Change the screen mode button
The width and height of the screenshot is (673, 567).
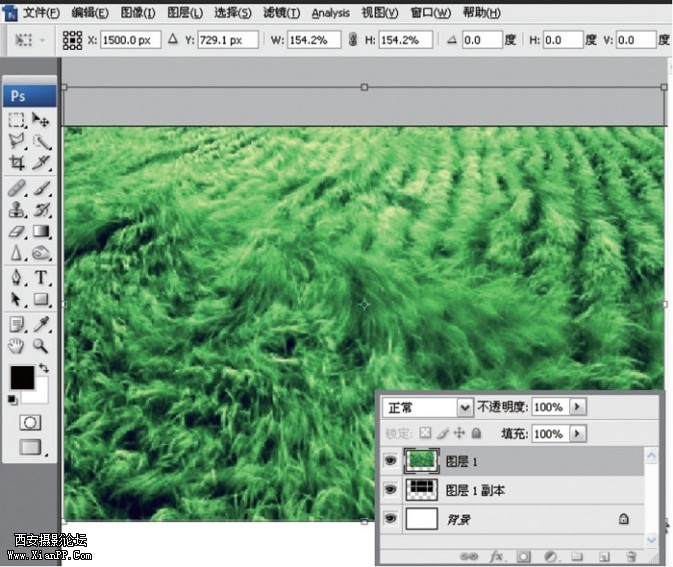(30, 447)
